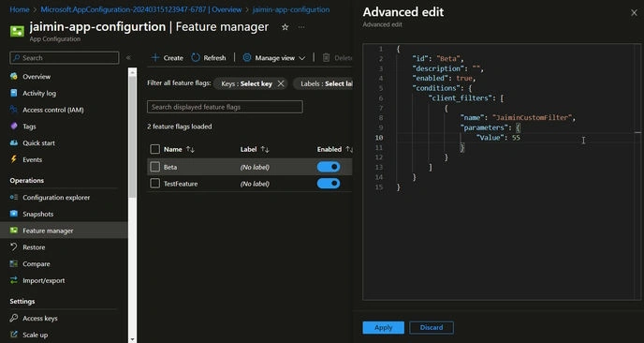
Task: Click the "2 feature flags loaded" text
Action: (x=180, y=127)
